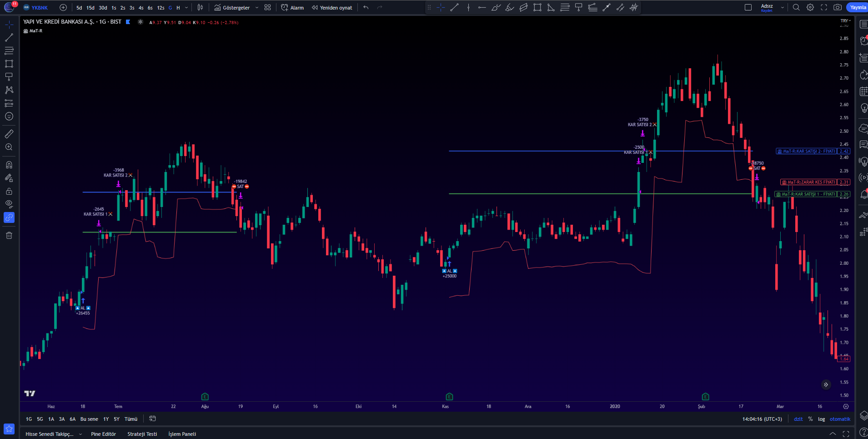Image resolution: width=868 pixels, height=439 pixels.
Task: Open the emoji icons tool
Action: (x=9, y=116)
